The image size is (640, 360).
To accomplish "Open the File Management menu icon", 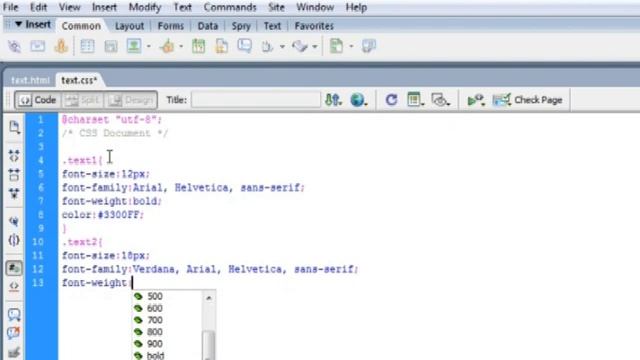I will point(333,100).
